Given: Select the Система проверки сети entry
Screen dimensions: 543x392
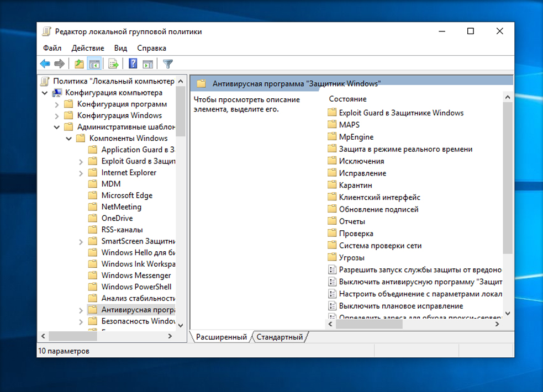Looking at the screenshot, I should [380, 246].
